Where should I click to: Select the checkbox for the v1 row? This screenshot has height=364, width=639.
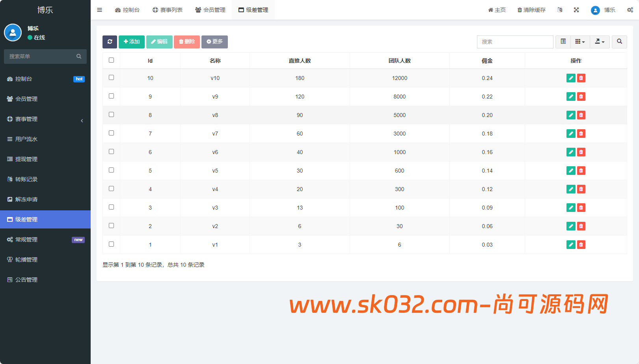pyautogui.click(x=111, y=244)
